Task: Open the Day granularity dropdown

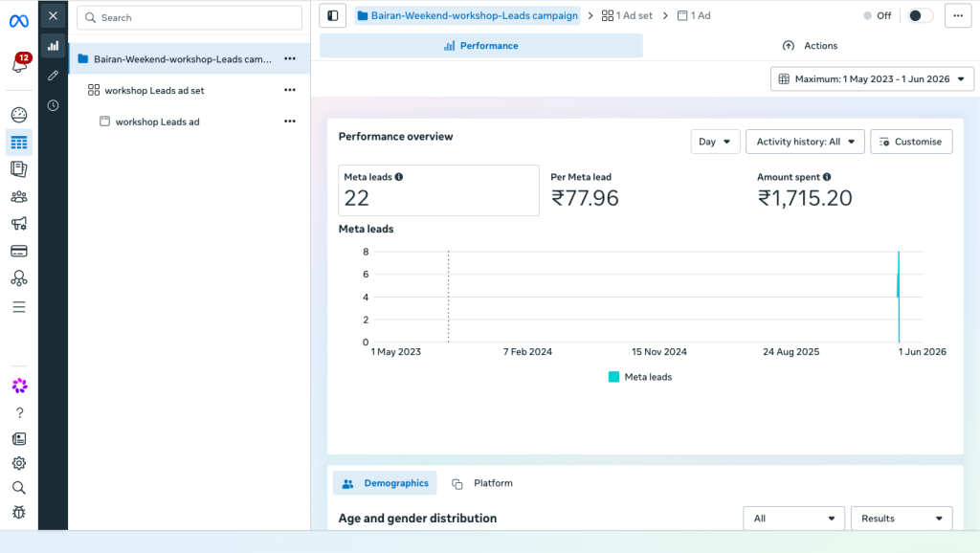Action: click(715, 142)
